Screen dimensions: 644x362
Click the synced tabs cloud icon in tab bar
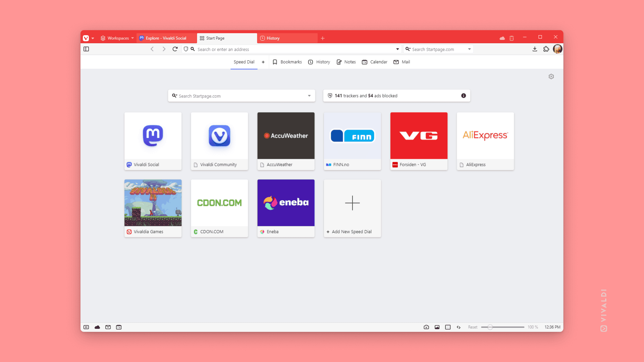click(x=502, y=38)
